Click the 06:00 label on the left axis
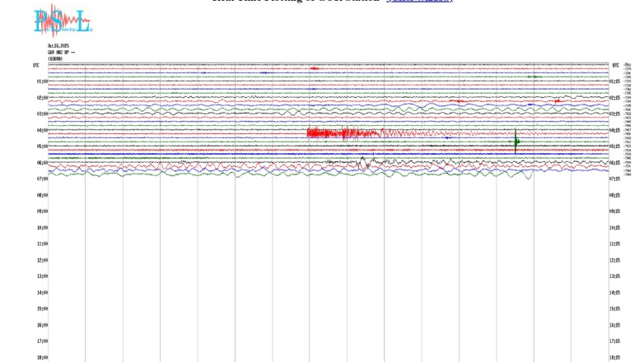This screenshot has width=644, height=362. 41,162
